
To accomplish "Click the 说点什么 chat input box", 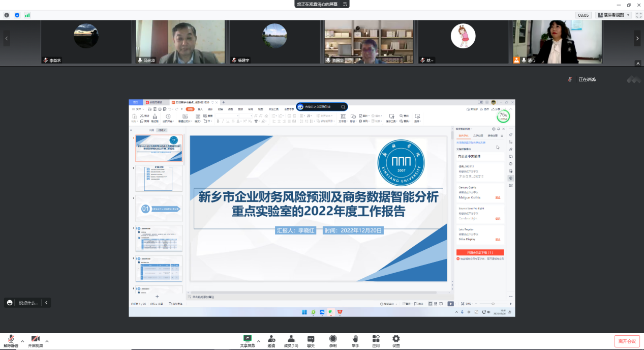I will point(28,303).
